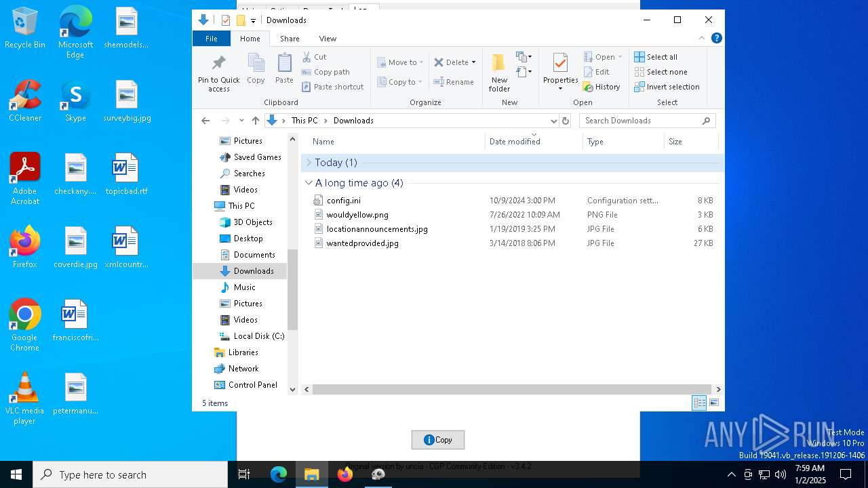Click Copy path in ribbon
The image size is (868, 488).
(x=325, y=72)
